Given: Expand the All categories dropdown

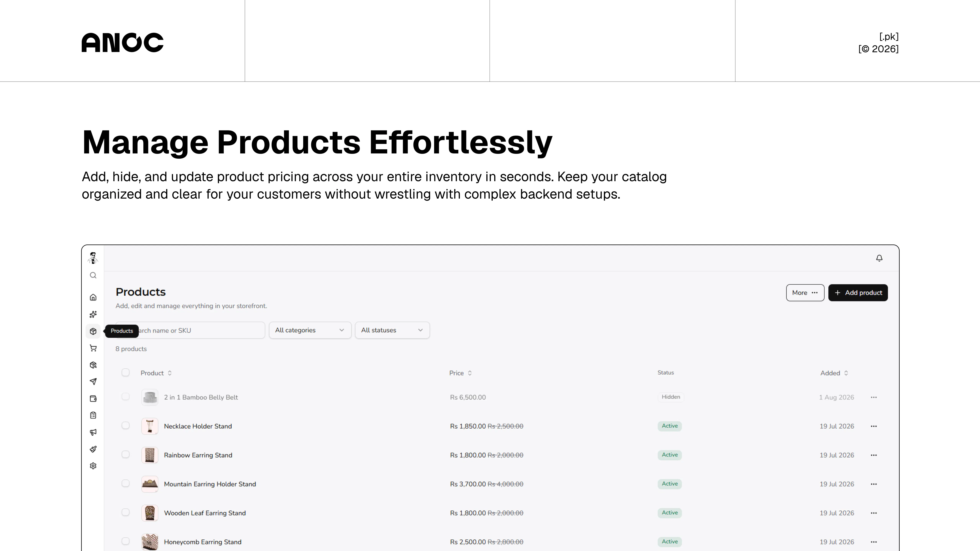Looking at the screenshot, I should click(x=310, y=330).
